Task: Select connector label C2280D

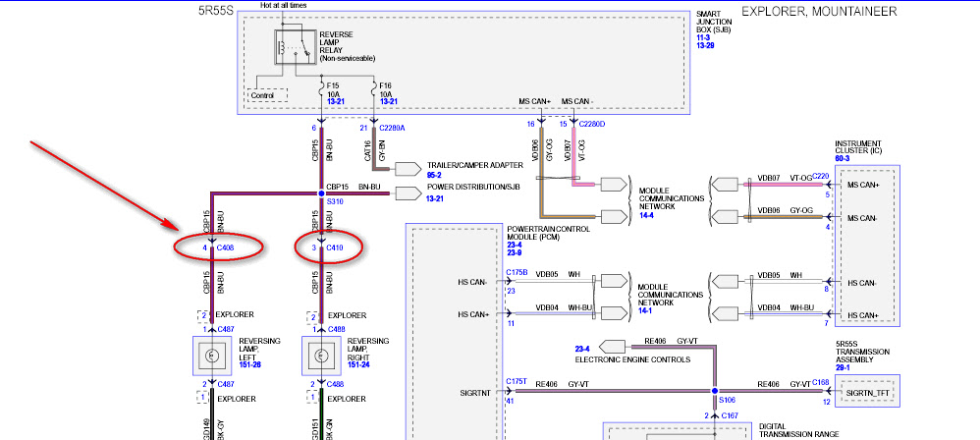Action: 592,125
